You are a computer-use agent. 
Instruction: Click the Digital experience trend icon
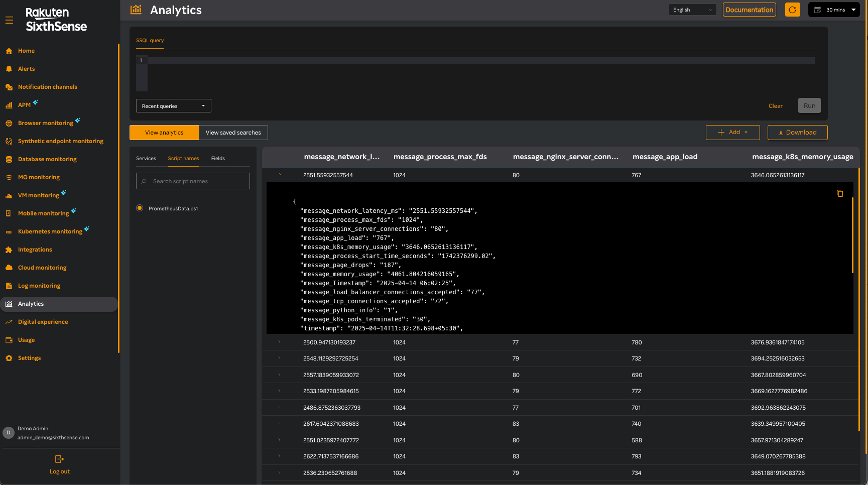[9, 322]
